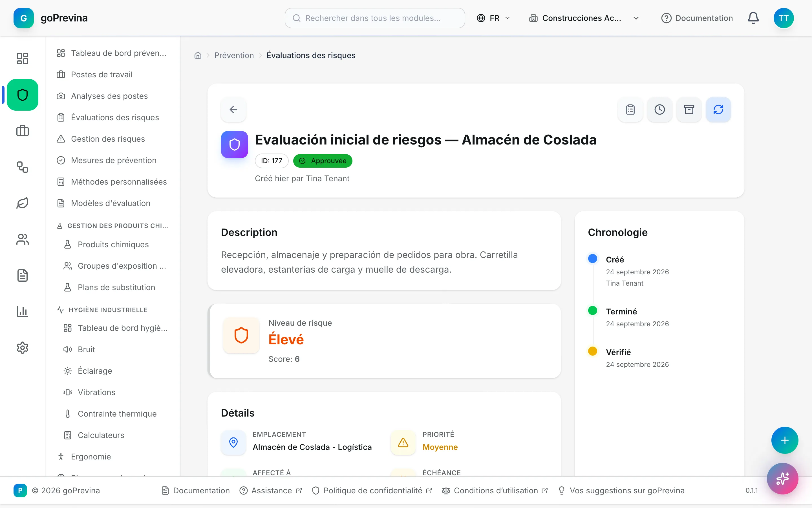Open the bar chart reports icon
Screen dimensions: 812x508
point(23,312)
